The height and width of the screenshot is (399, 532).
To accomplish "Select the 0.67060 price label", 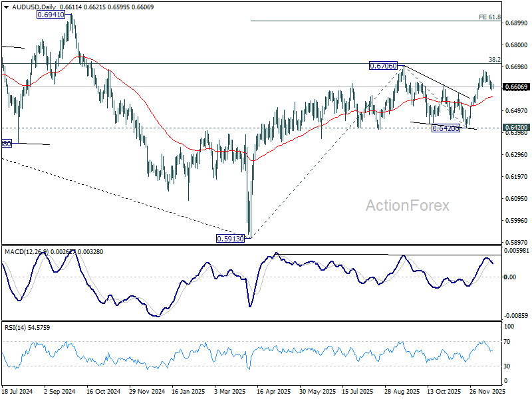I will [384, 66].
